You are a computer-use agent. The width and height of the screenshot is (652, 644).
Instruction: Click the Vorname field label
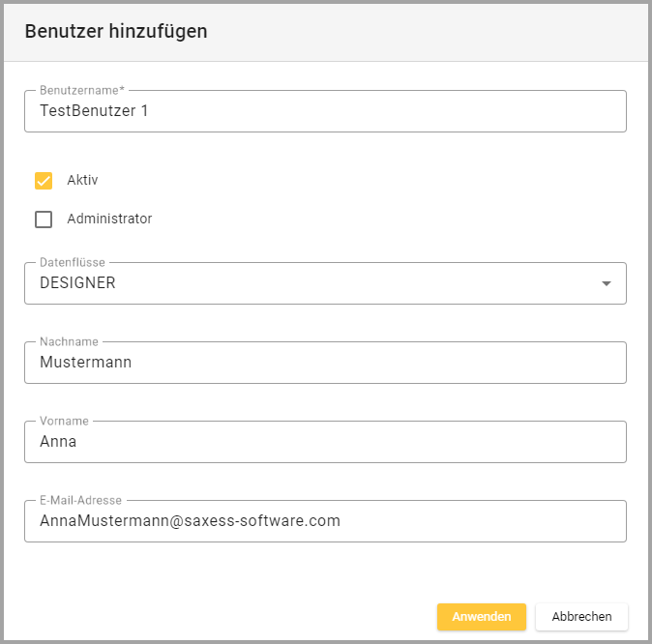(64, 421)
